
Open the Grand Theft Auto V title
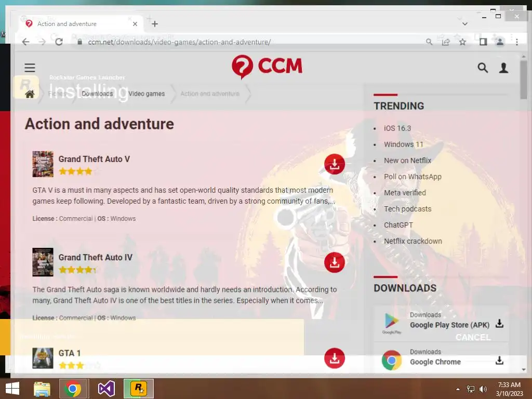94,159
